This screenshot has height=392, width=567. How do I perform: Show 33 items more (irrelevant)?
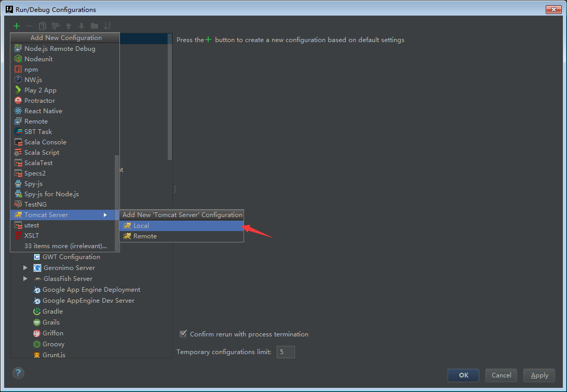point(62,246)
